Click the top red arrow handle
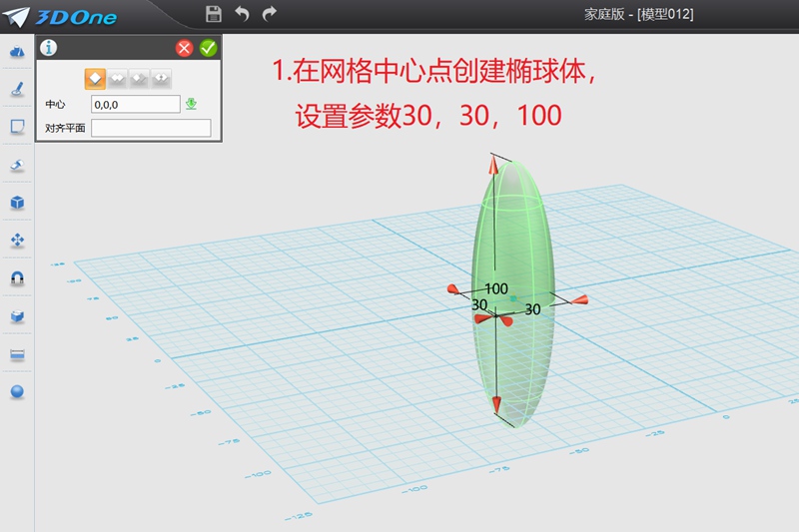Viewport: 799px width, 532px height. [493, 166]
